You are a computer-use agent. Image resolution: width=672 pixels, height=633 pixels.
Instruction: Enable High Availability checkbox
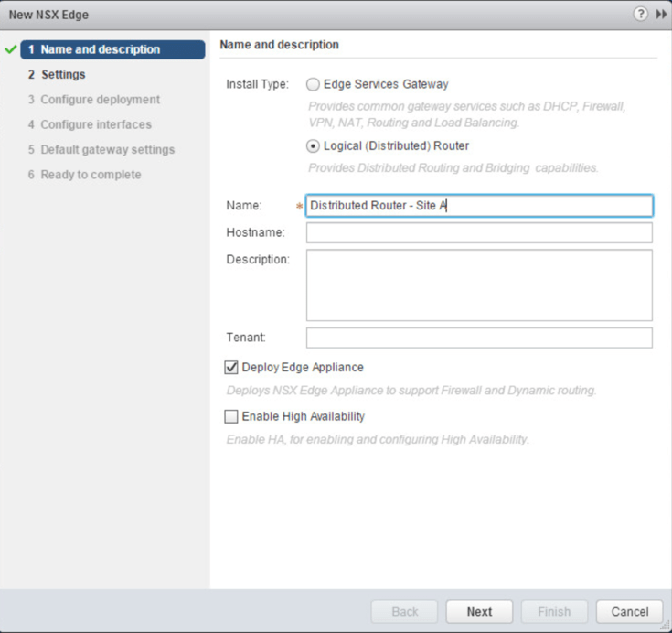click(x=231, y=417)
